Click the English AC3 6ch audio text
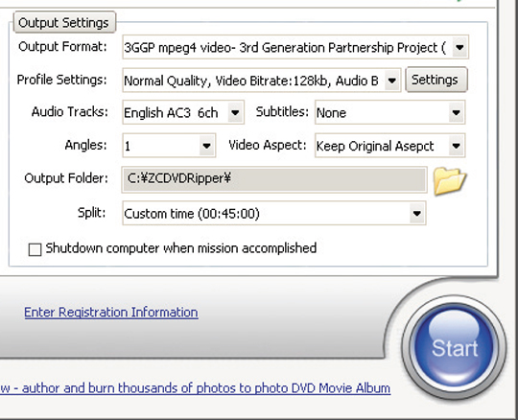The width and height of the screenshot is (518, 420). click(x=171, y=113)
